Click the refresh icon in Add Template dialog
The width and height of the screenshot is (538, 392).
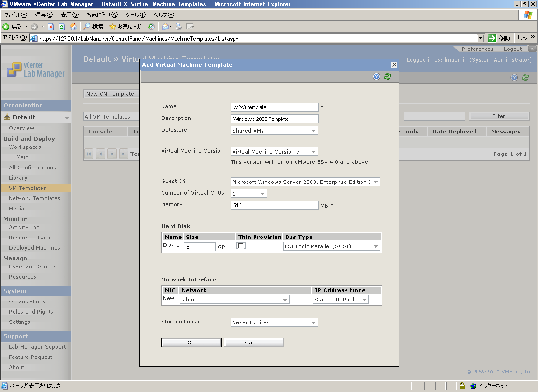(388, 77)
